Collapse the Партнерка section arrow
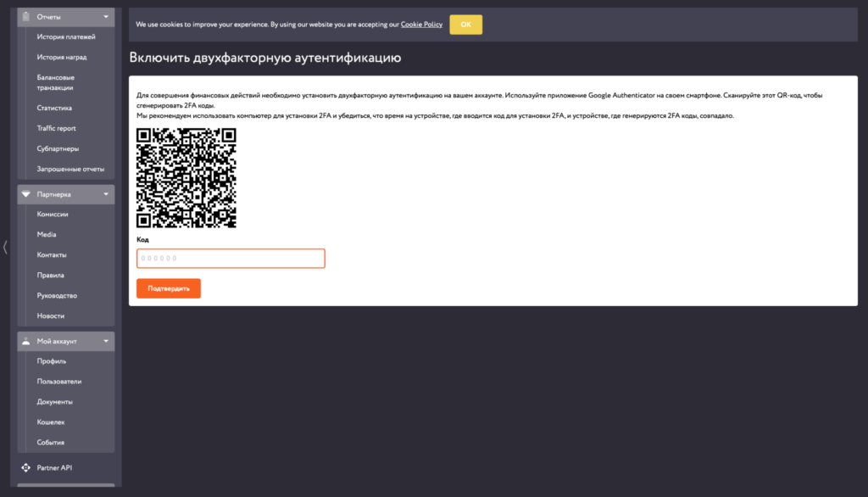 point(106,194)
